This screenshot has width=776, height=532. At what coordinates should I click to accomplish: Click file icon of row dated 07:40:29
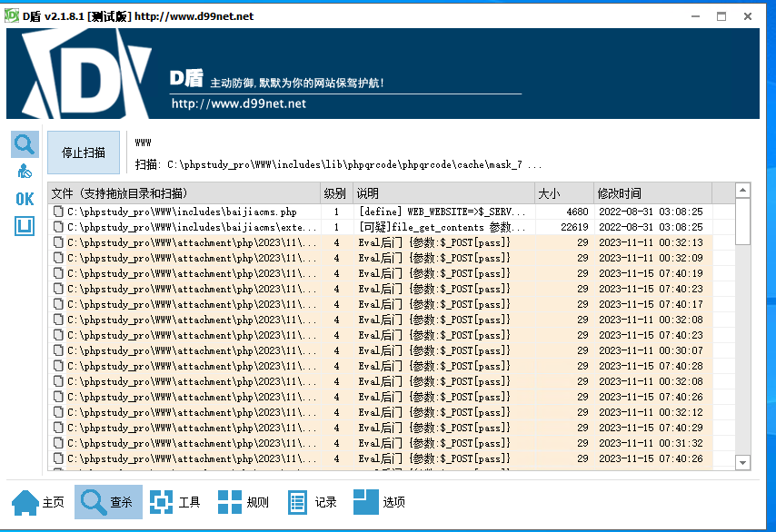pyautogui.click(x=58, y=428)
